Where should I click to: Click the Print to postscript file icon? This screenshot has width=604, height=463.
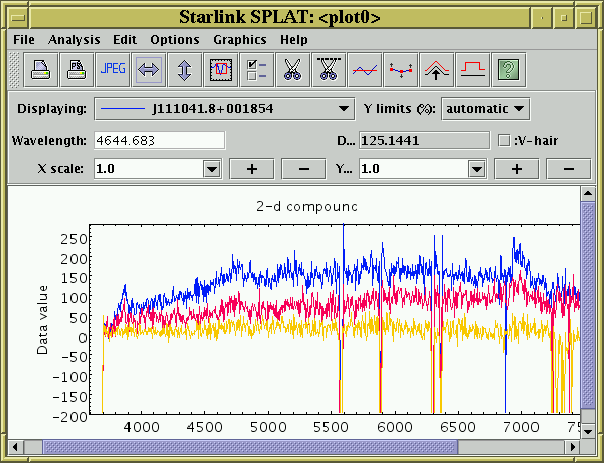(76, 70)
